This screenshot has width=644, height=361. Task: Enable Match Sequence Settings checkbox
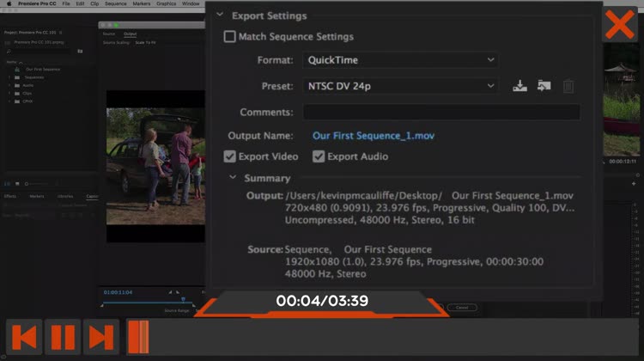click(230, 37)
